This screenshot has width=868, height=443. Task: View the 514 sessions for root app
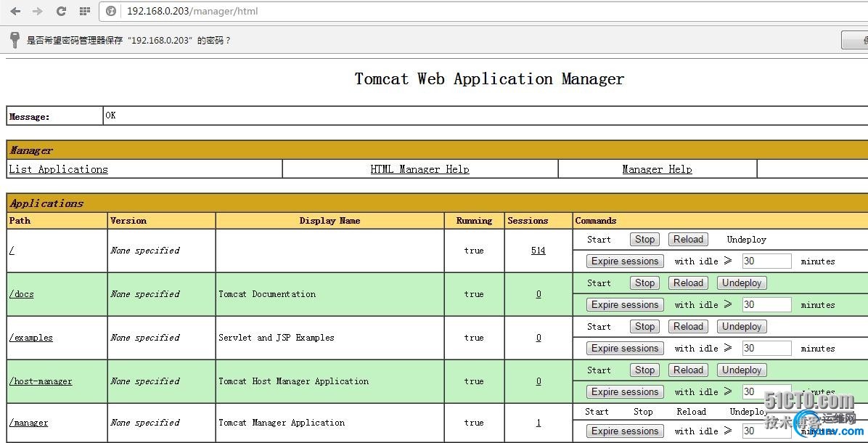pyautogui.click(x=538, y=251)
